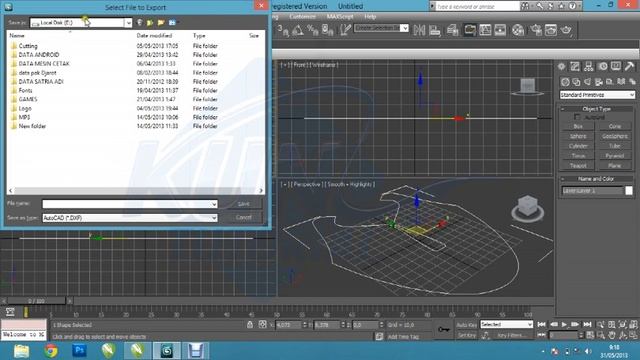Click the time slider frame handle

(36, 301)
